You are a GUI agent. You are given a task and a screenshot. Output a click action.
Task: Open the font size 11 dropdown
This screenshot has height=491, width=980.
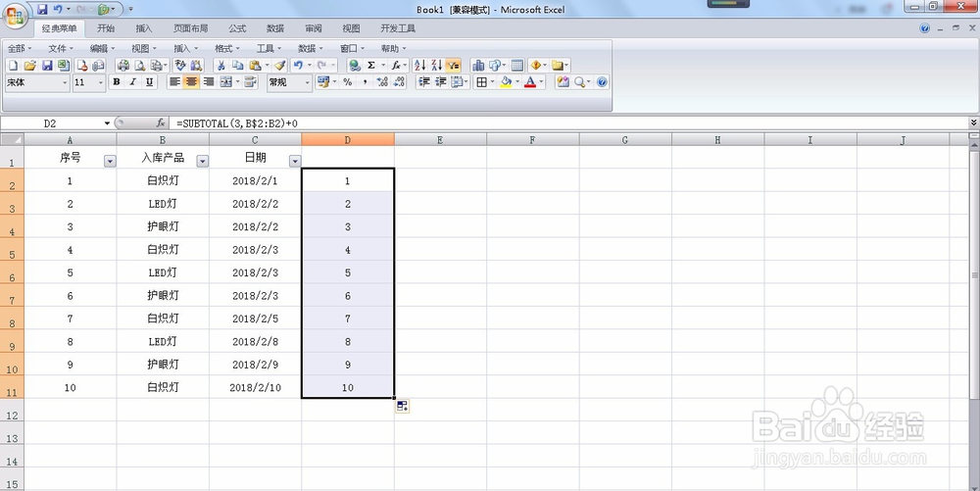tap(101, 82)
